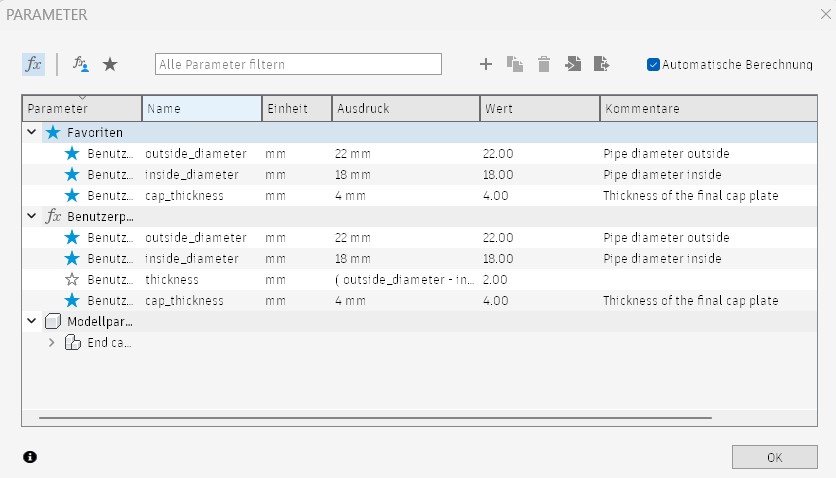Click '18 mm' expression under Benutzerp…
836x478 pixels.
coord(352,258)
